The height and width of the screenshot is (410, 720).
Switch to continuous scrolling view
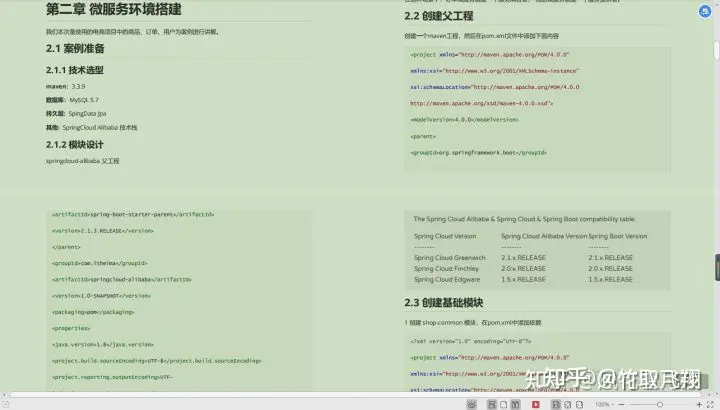[491, 404]
